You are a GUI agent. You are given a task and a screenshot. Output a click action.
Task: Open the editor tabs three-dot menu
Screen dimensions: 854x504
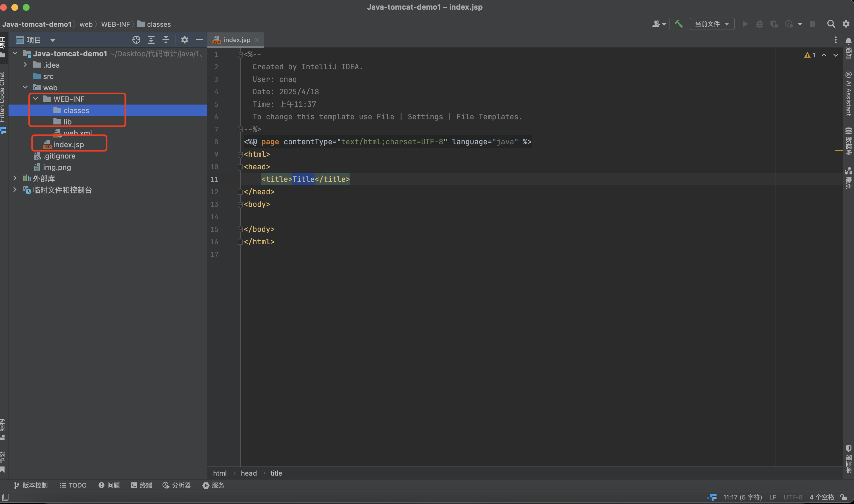click(x=836, y=40)
